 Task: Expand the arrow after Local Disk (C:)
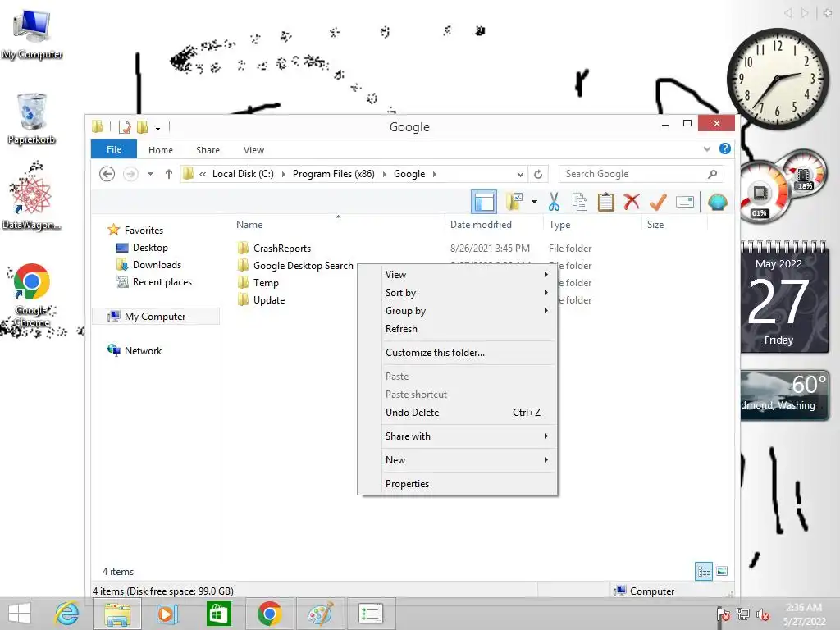coord(283,174)
